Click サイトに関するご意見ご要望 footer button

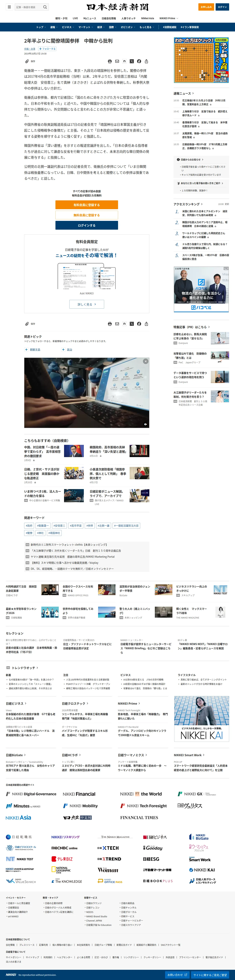pyautogui.click(x=210, y=975)
